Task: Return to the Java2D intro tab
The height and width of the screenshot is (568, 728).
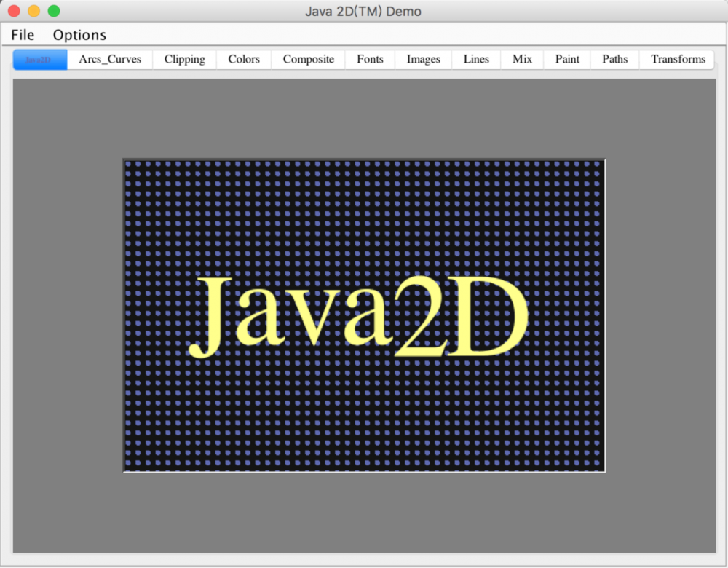Action: click(39, 59)
